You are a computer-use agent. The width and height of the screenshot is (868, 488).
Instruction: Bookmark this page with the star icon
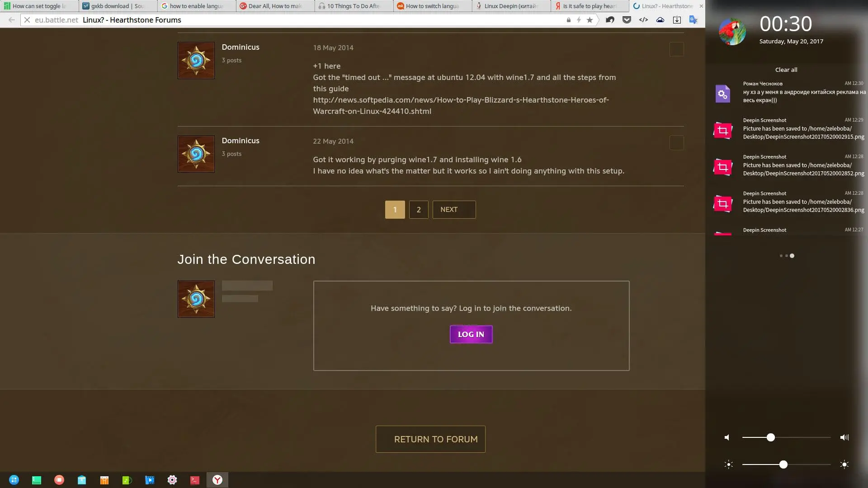coord(590,20)
